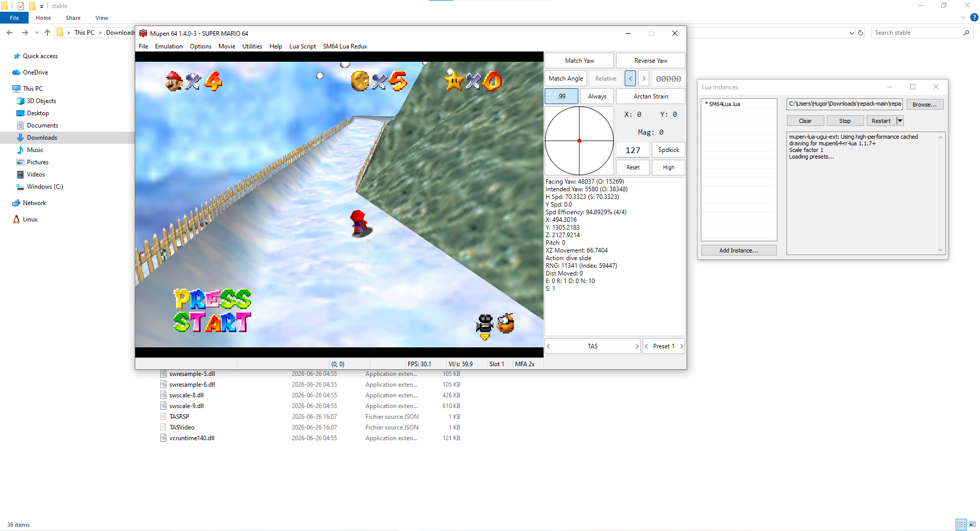Open Linux in Explorer sidebar
Image resolution: width=980 pixels, height=531 pixels.
pyautogui.click(x=30, y=219)
